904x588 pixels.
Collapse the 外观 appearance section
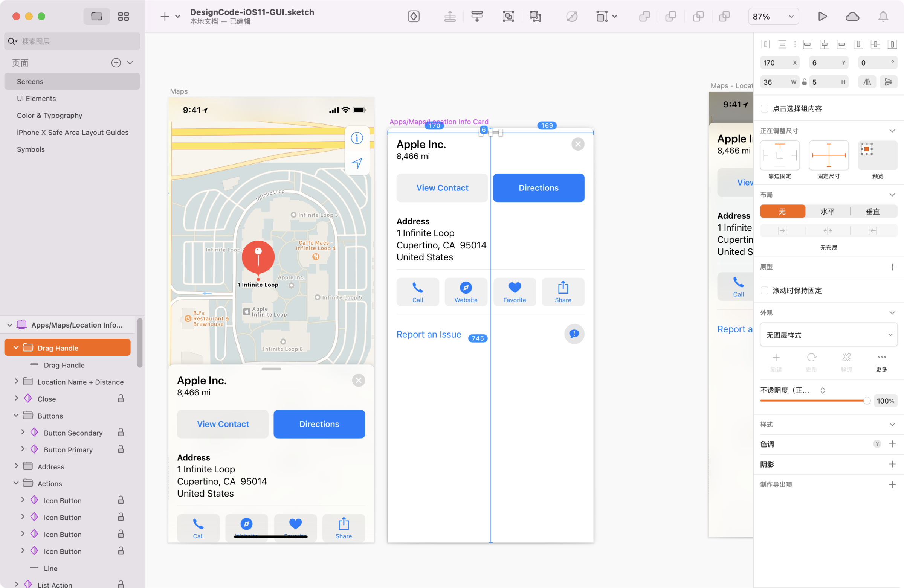click(892, 313)
